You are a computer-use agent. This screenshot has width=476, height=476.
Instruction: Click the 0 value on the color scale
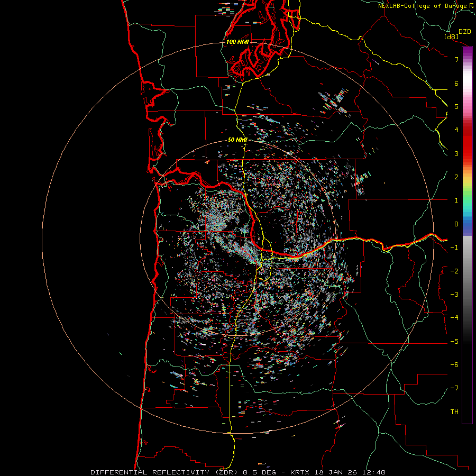point(456,224)
